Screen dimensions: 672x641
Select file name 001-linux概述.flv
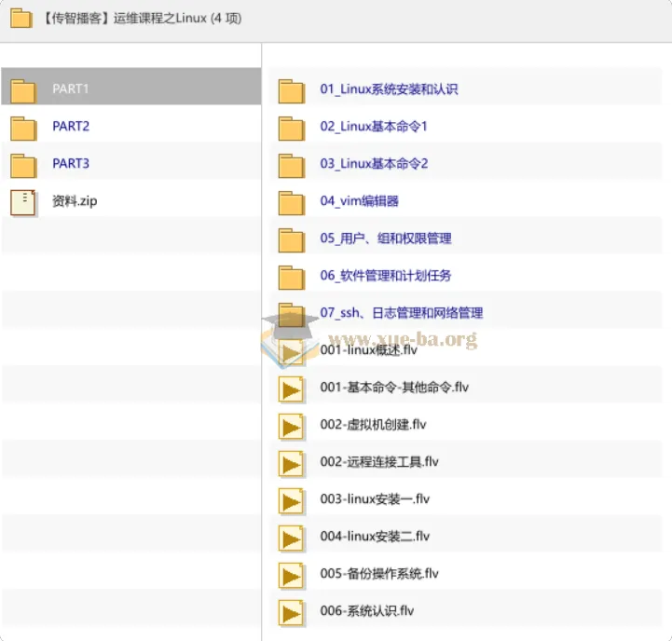(x=369, y=350)
